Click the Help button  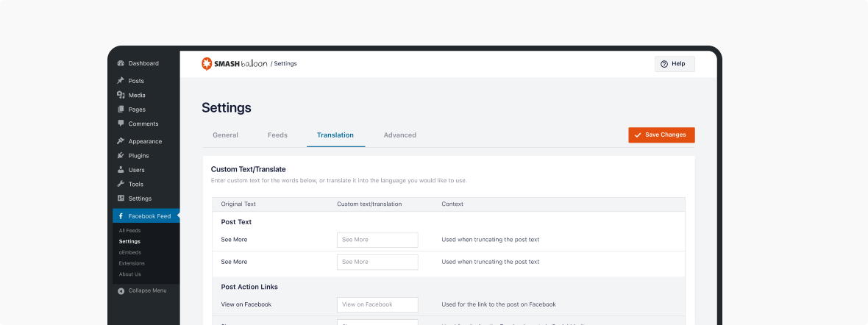point(675,64)
